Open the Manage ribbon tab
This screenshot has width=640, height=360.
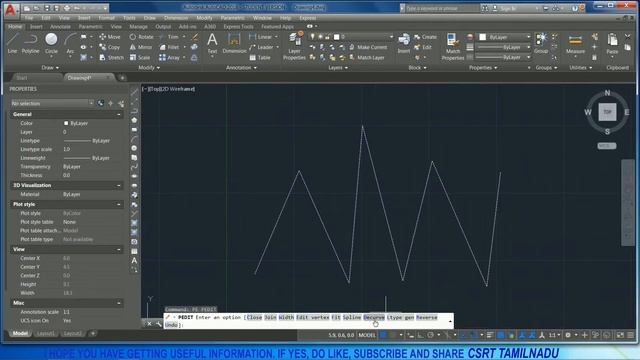pos(138,27)
